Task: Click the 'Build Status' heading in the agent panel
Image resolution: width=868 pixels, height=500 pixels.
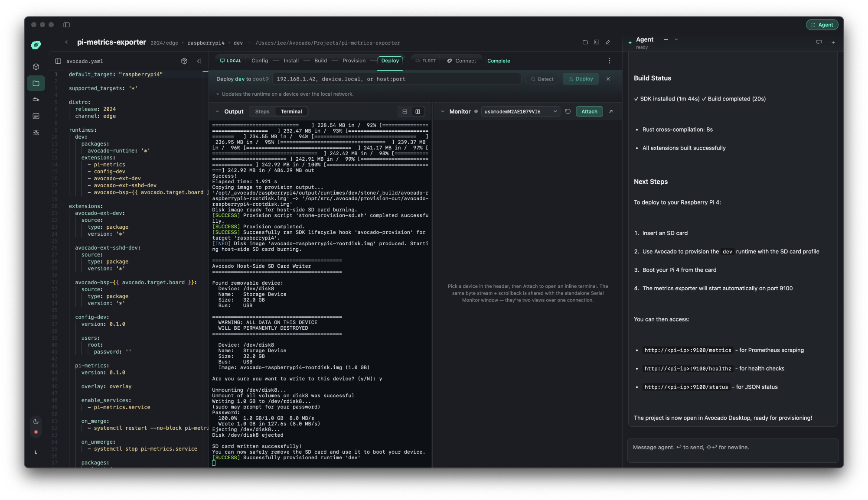Action: 653,78
